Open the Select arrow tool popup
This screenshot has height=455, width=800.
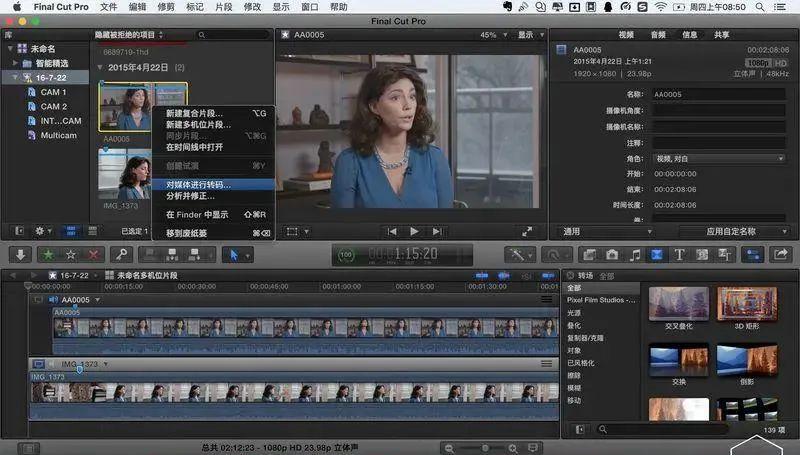pyautogui.click(x=237, y=255)
